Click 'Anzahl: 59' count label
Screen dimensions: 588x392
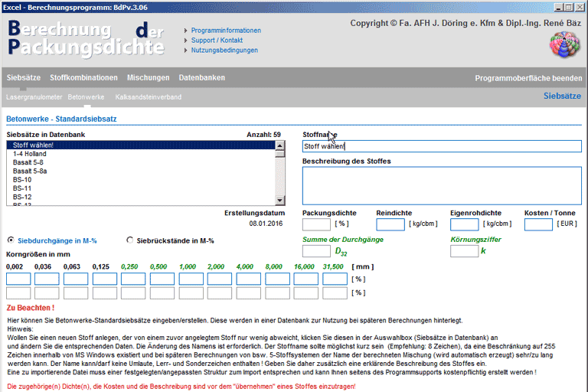click(x=263, y=135)
